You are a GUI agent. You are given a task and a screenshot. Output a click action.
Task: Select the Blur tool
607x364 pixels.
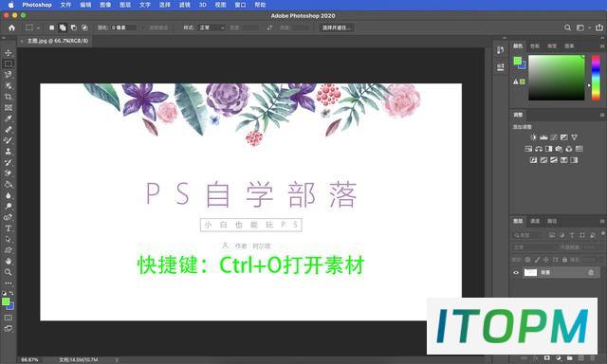9,195
